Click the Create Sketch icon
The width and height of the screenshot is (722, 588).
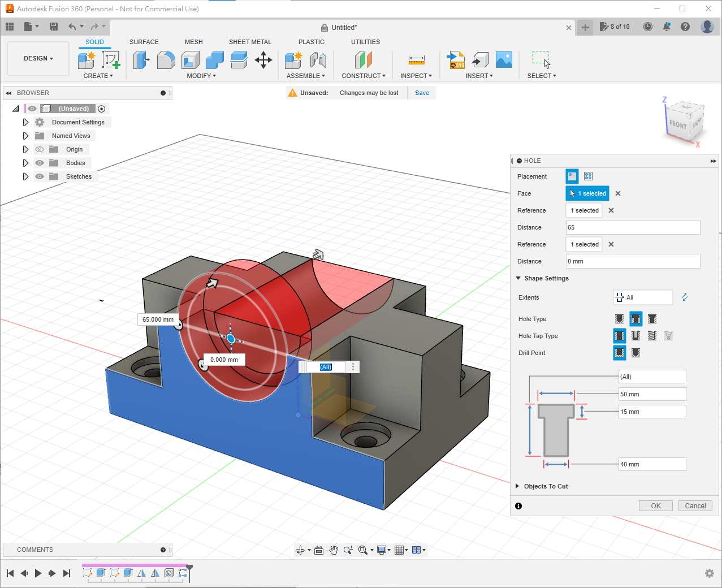coord(111,60)
